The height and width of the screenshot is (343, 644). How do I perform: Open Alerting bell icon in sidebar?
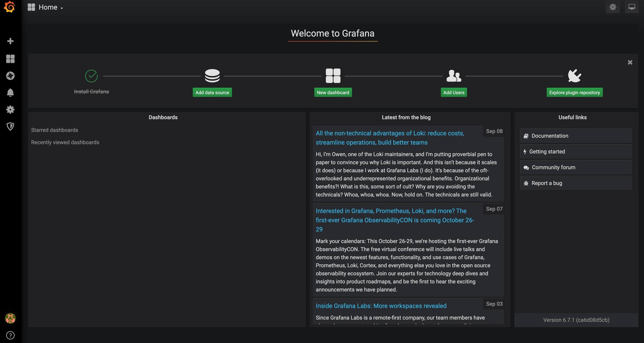coord(10,93)
